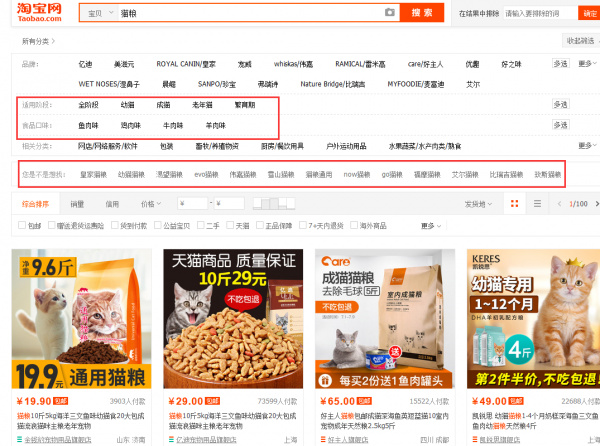600x446 pixels.
Task: Open shop icon under ¥29.00 item
Action: coord(171,439)
